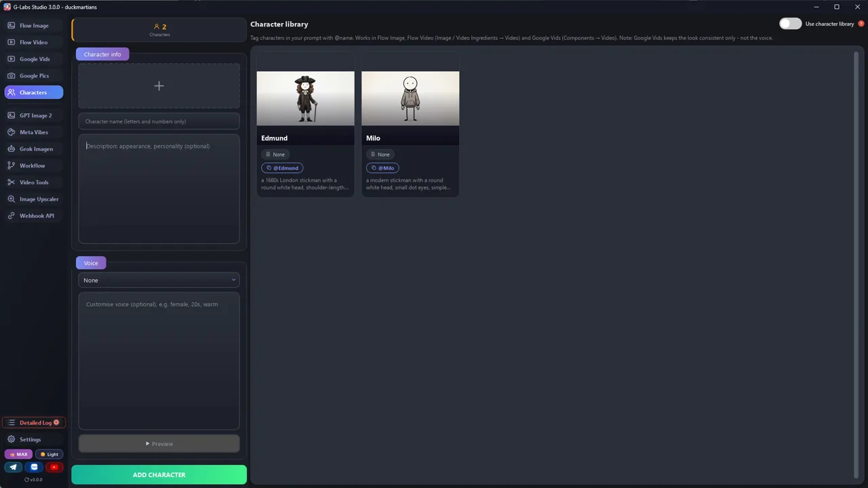Open the YouTube icon link

54,467
